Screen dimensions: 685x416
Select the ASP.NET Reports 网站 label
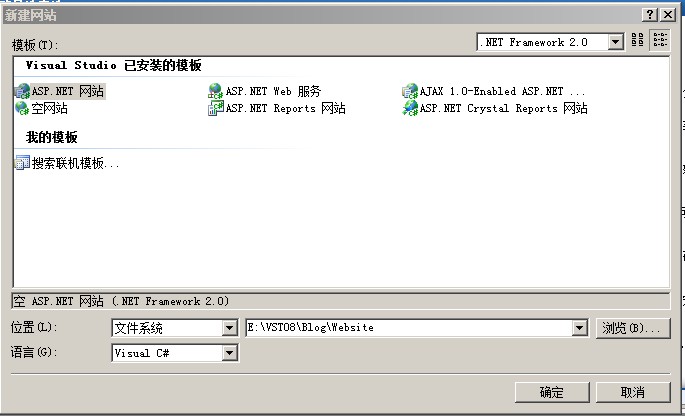tap(286, 108)
